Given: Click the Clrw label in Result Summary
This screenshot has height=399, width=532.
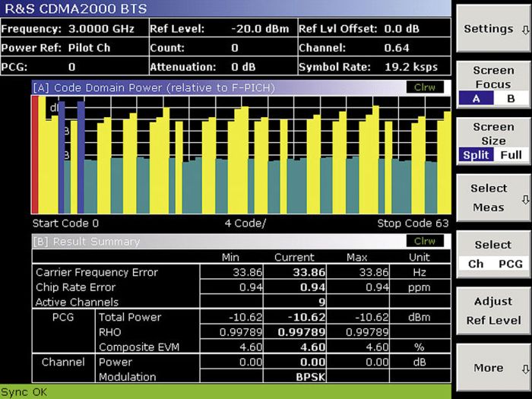Looking at the screenshot, I should point(425,241).
